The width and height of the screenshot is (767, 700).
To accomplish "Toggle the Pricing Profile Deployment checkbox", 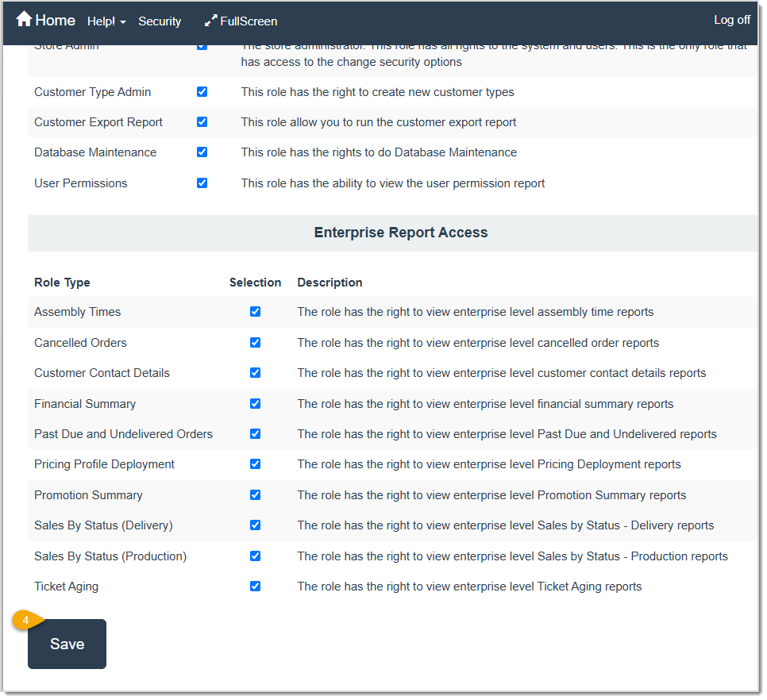I will tap(255, 464).
